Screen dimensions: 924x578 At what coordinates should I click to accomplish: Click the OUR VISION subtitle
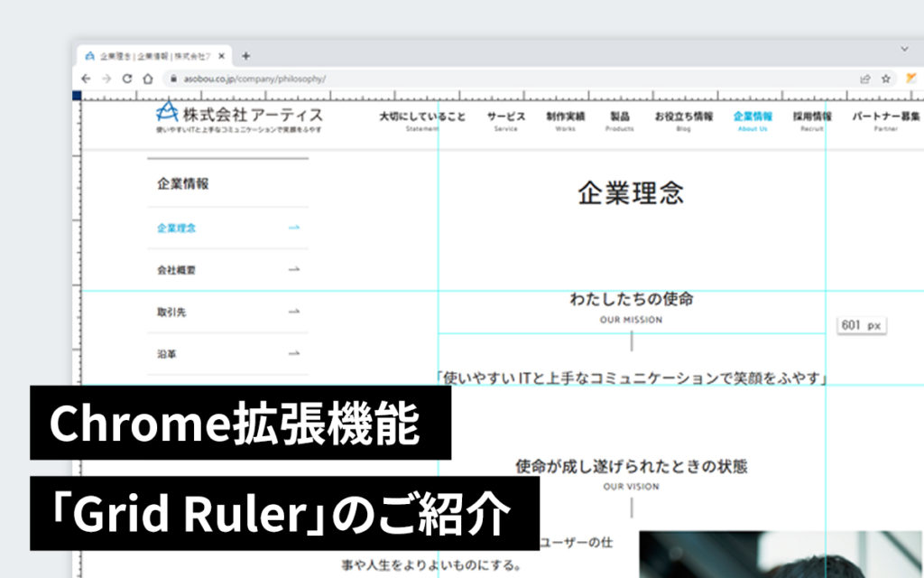point(631,487)
